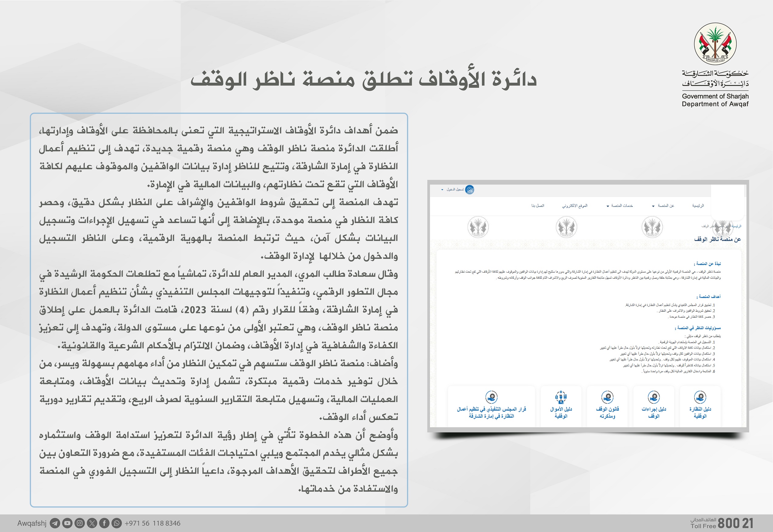Click the phone number +971 56 118 8346

pyautogui.click(x=152, y=523)
